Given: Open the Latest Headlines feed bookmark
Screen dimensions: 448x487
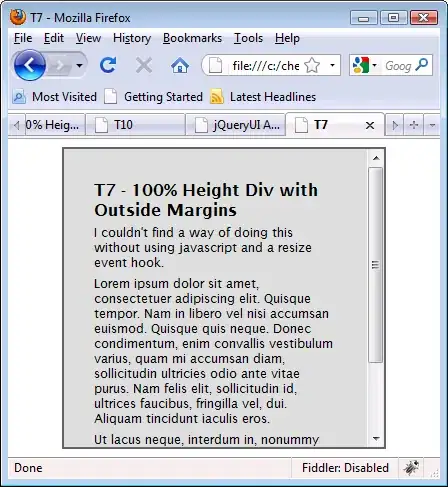Looking at the screenshot, I should pyautogui.click(x=263, y=97).
